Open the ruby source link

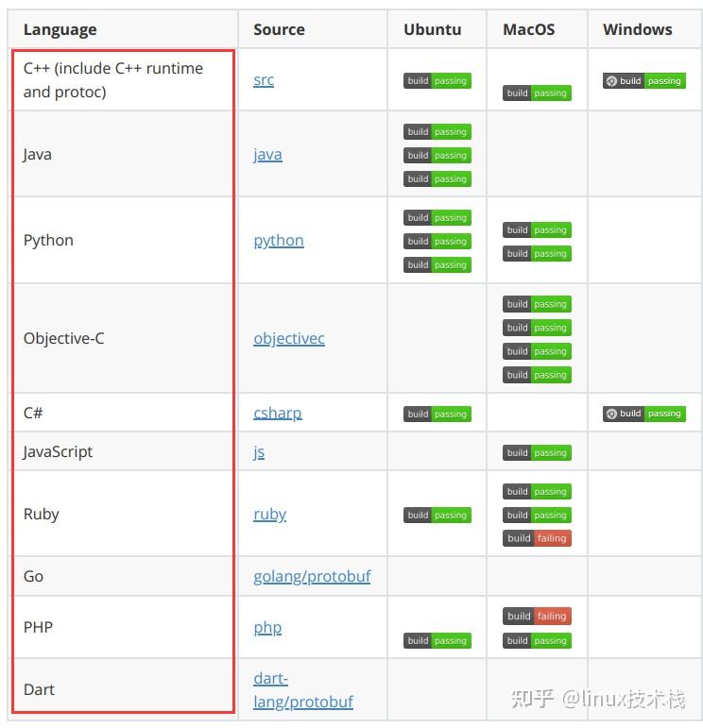click(x=269, y=514)
